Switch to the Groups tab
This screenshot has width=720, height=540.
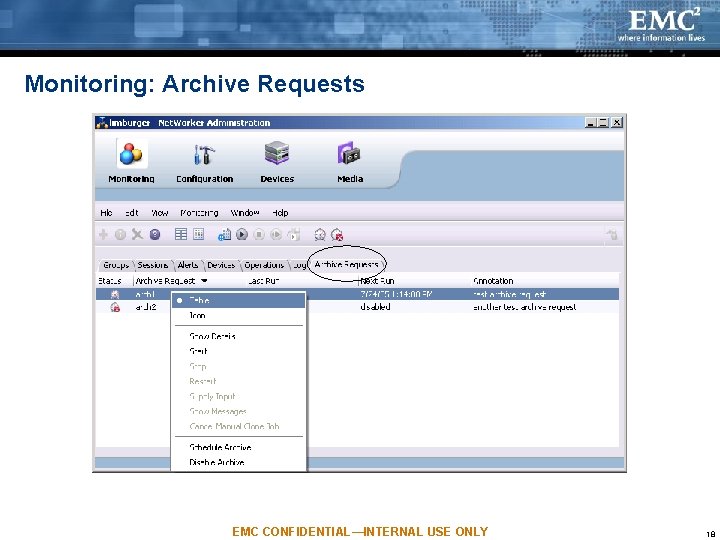(x=116, y=265)
